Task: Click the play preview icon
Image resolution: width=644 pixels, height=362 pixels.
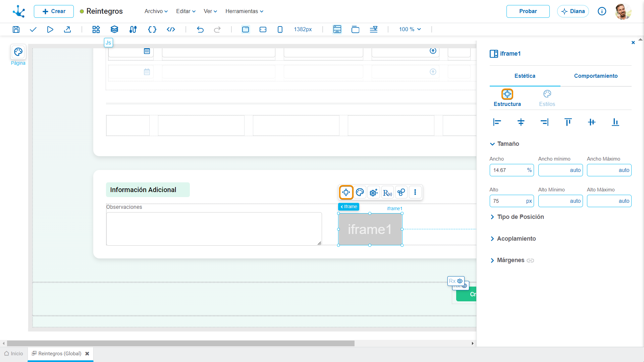Action: coord(50,29)
